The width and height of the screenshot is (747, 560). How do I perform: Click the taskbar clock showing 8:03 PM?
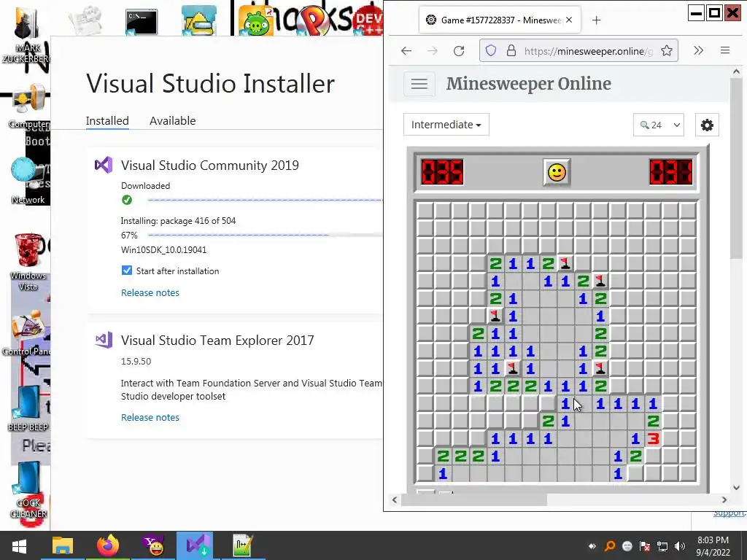(x=713, y=545)
